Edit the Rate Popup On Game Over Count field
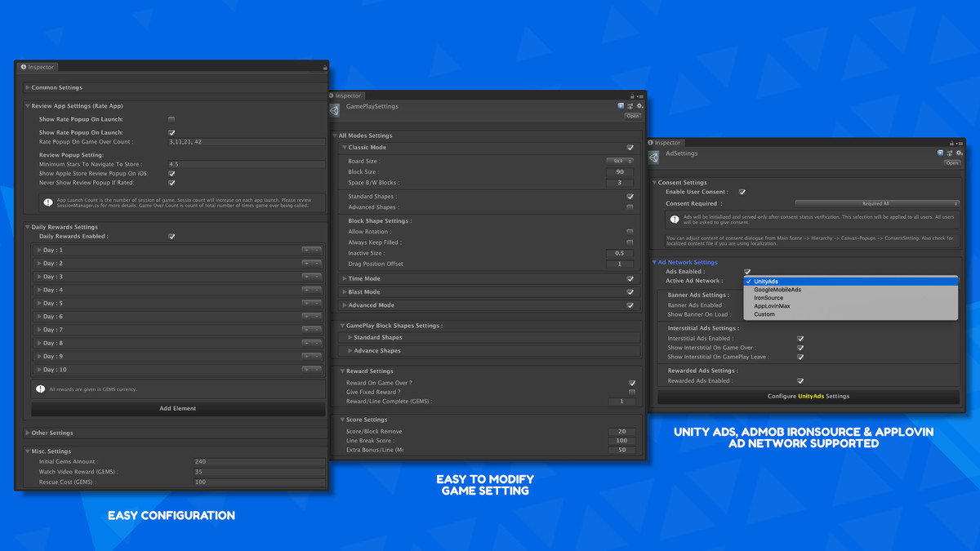 (x=247, y=142)
